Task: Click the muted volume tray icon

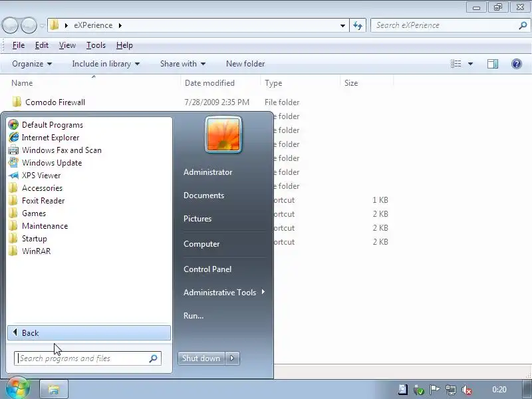Action: click(x=467, y=390)
